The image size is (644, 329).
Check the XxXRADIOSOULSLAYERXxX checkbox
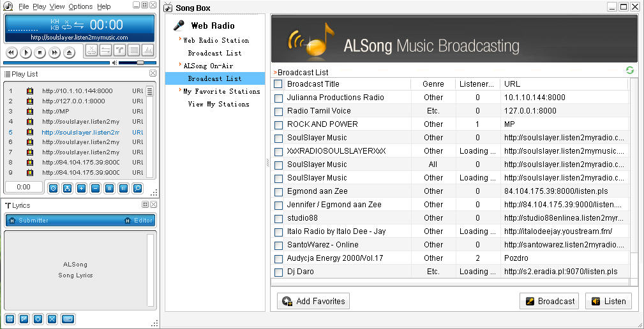pos(278,151)
